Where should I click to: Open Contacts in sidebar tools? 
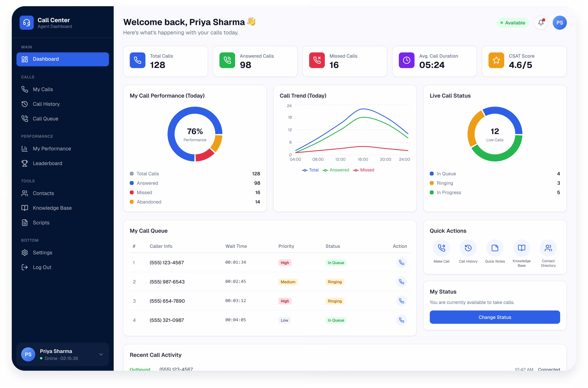pyautogui.click(x=63, y=193)
